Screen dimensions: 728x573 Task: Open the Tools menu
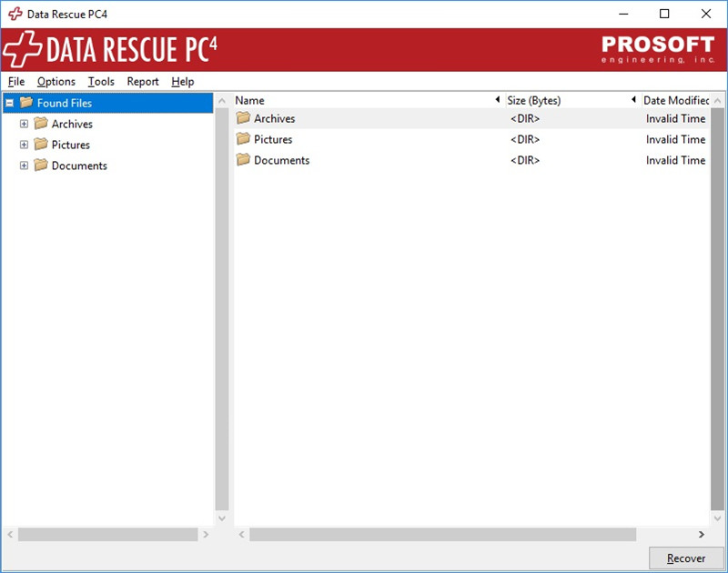(x=101, y=82)
